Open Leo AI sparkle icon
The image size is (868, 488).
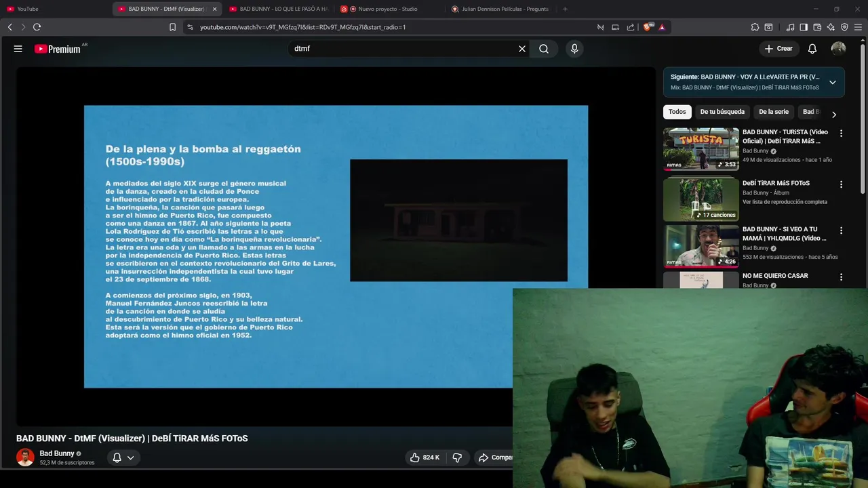point(831,27)
